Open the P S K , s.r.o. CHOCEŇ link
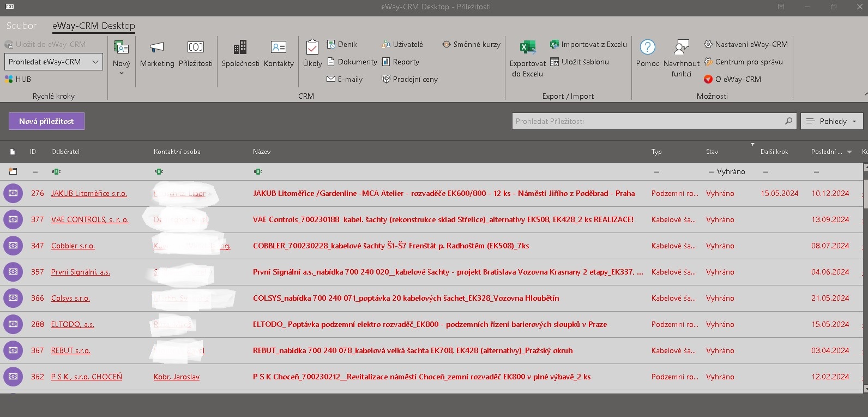This screenshot has height=417, width=868. [87, 377]
